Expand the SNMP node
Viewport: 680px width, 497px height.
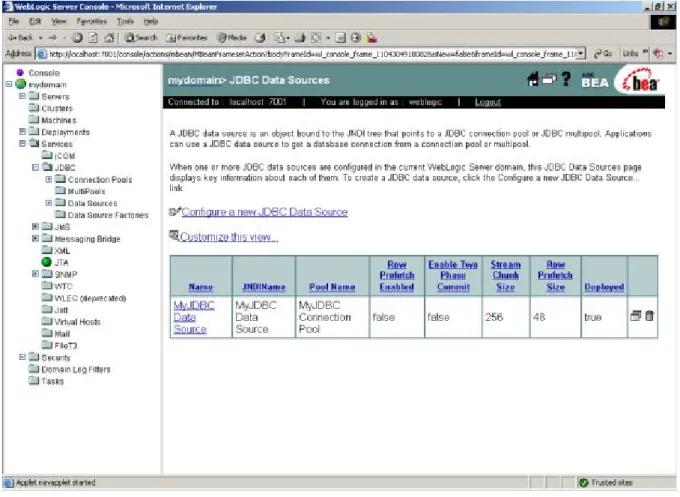(x=36, y=274)
